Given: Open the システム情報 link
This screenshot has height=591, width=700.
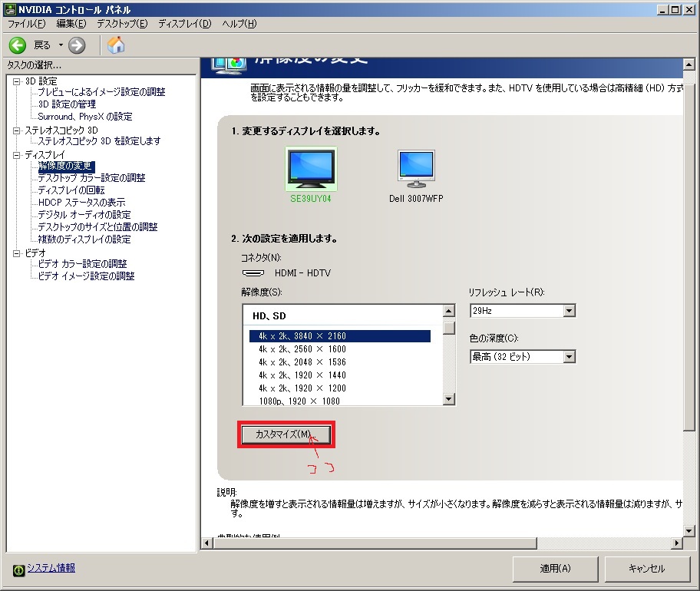Looking at the screenshot, I should [51, 568].
